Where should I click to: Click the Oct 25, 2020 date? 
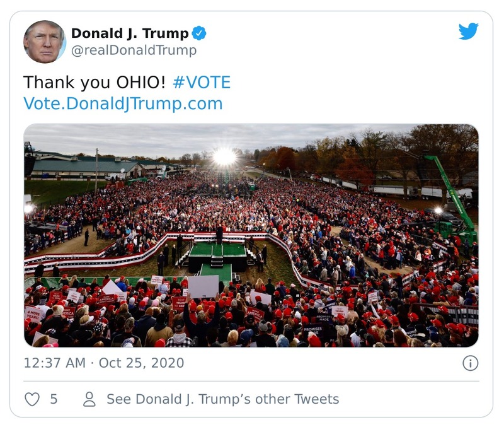pos(142,363)
